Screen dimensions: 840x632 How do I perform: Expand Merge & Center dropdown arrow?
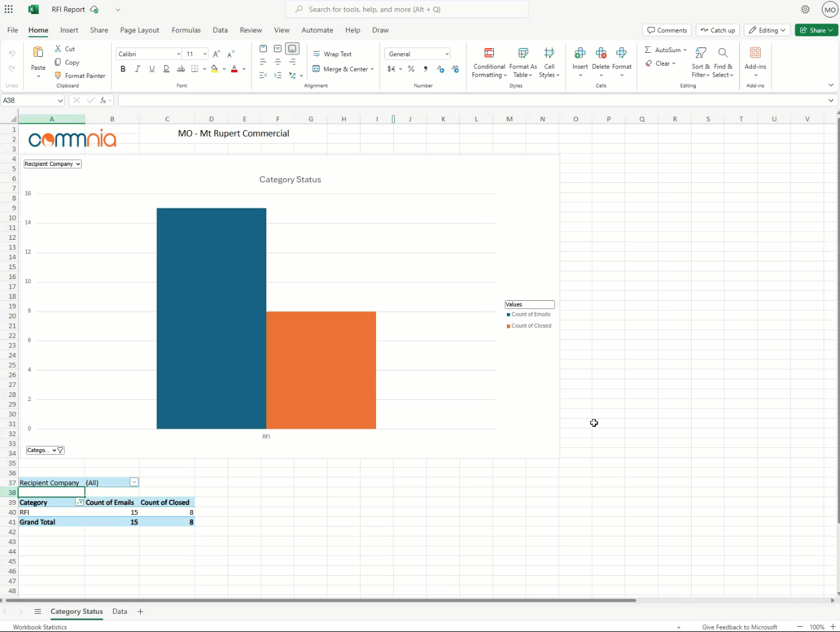tap(372, 69)
